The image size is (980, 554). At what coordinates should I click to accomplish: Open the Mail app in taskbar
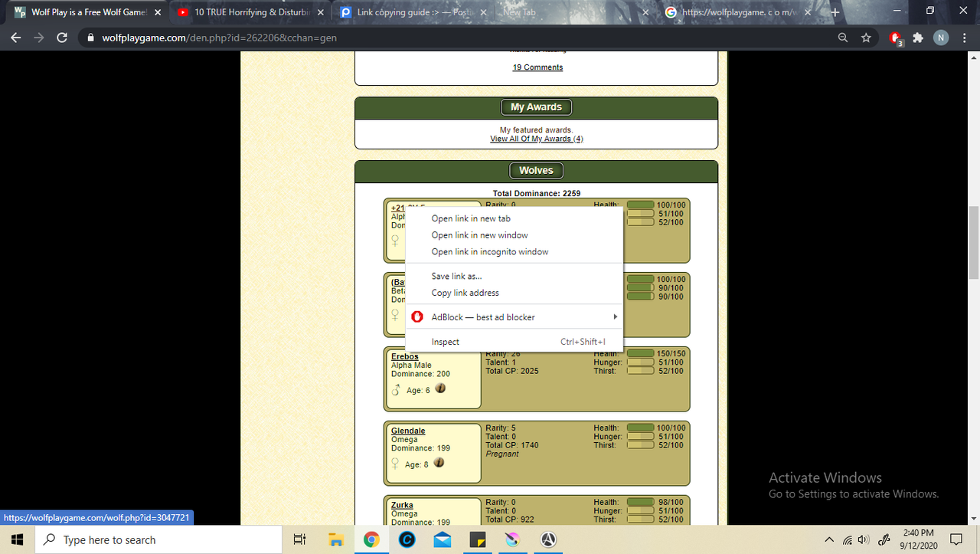point(442,540)
